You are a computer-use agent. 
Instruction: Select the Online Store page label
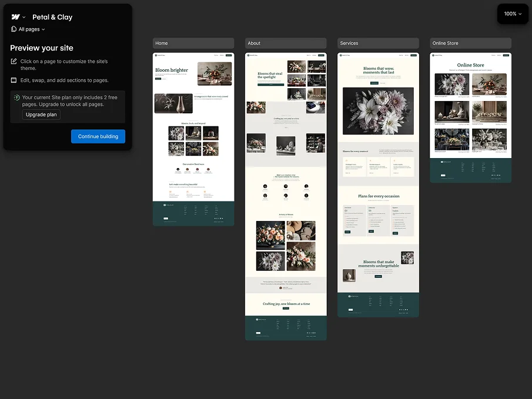tap(471, 43)
